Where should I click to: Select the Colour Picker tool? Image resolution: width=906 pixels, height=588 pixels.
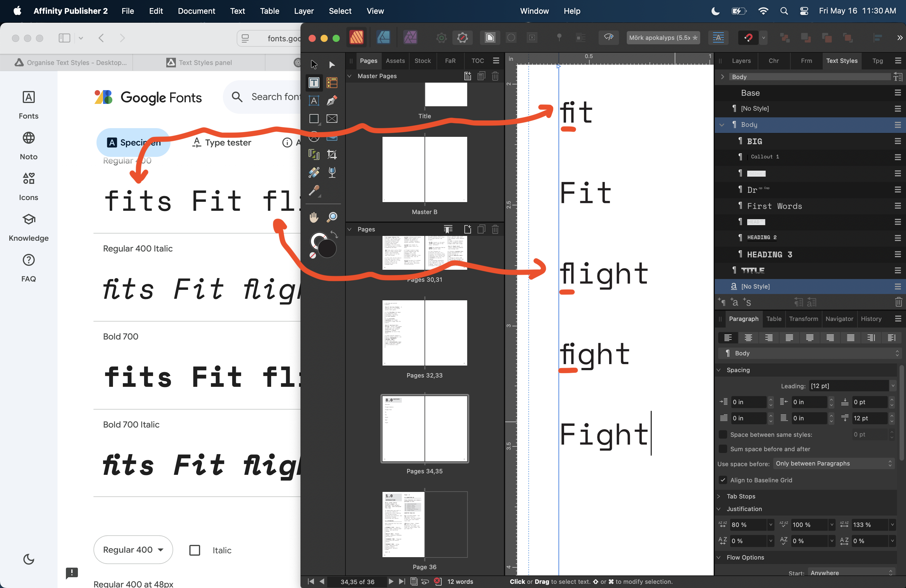[x=314, y=190]
